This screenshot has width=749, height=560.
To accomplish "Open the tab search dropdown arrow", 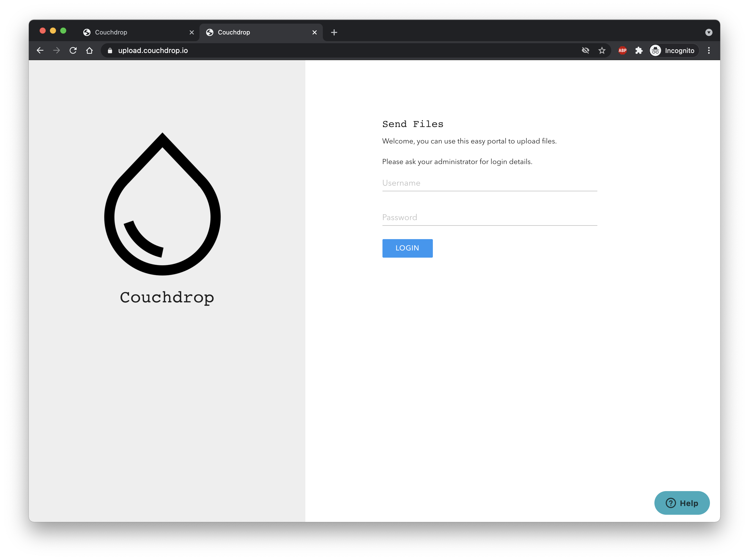I will point(709,32).
